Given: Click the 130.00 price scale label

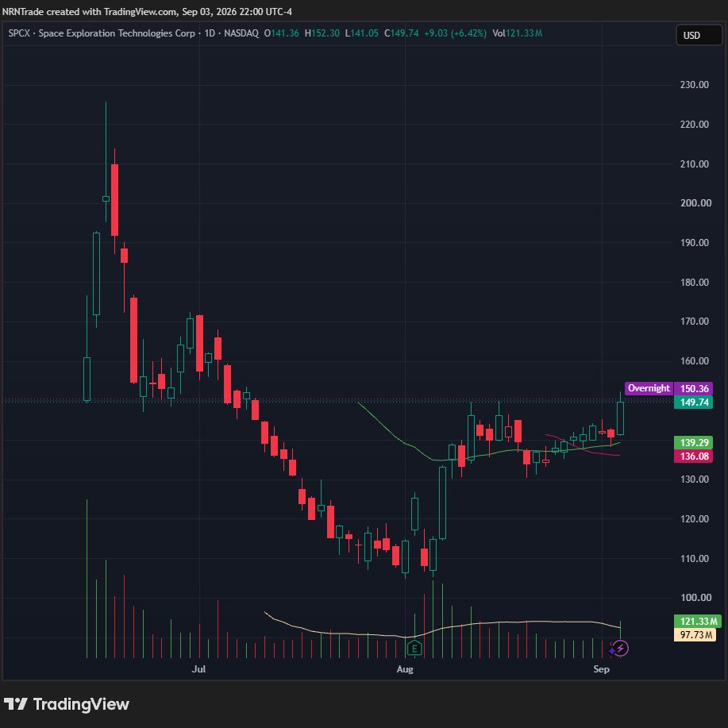Looking at the screenshot, I should 694,480.
